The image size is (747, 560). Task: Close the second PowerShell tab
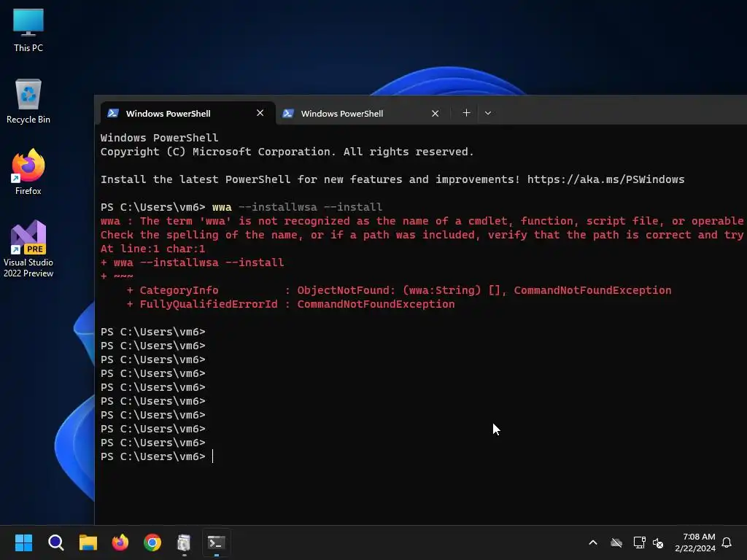(435, 113)
